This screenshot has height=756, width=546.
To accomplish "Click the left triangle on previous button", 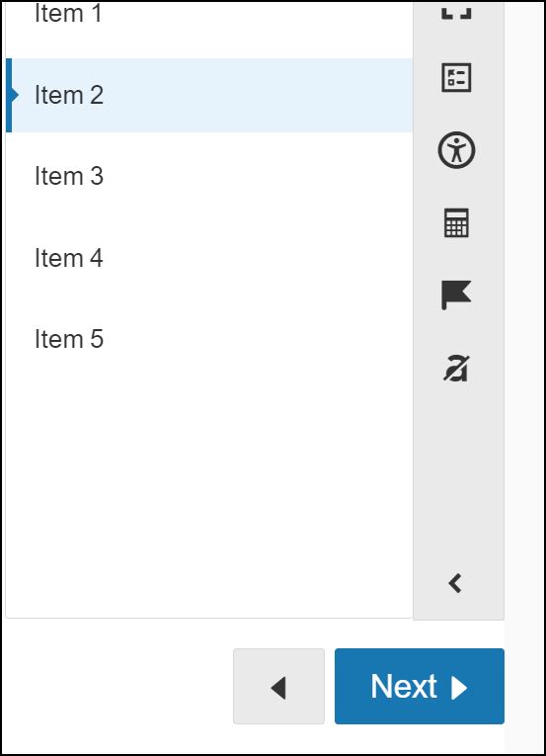I will click(278, 688).
